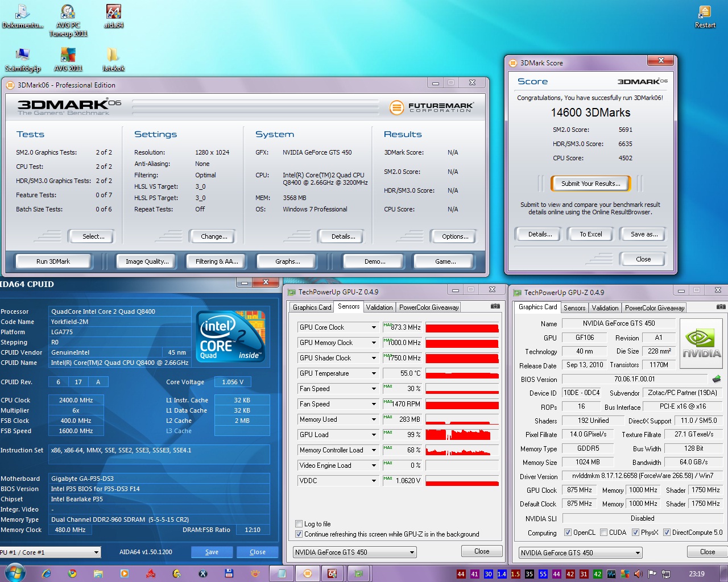The height and width of the screenshot is (582, 728).
Task: Open Validation tab in GPU-Z Graphics Card window
Action: pyautogui.click(x=605, y=308)
